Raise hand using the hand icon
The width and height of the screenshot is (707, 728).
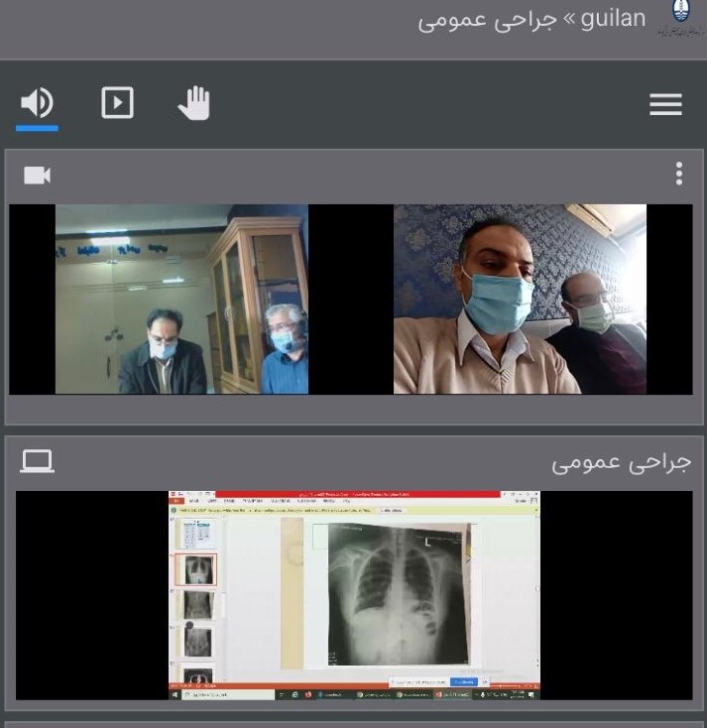click(194, 102)
